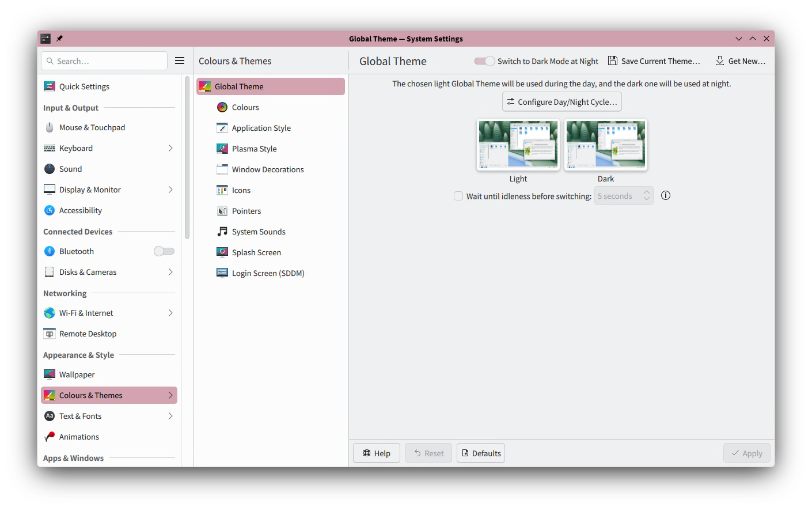Open Quick Settings label

84,86
